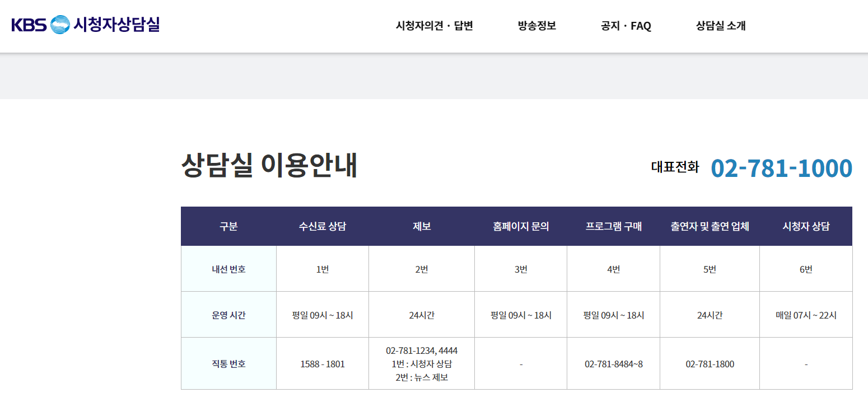
Task: Click the 상담실 이용안내 page heading
Action: pyautogui.click(x=269, y=166)
